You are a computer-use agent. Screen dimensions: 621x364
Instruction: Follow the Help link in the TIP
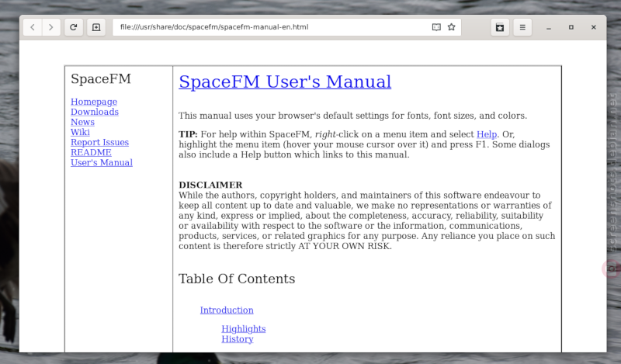(x=487, y=134)
